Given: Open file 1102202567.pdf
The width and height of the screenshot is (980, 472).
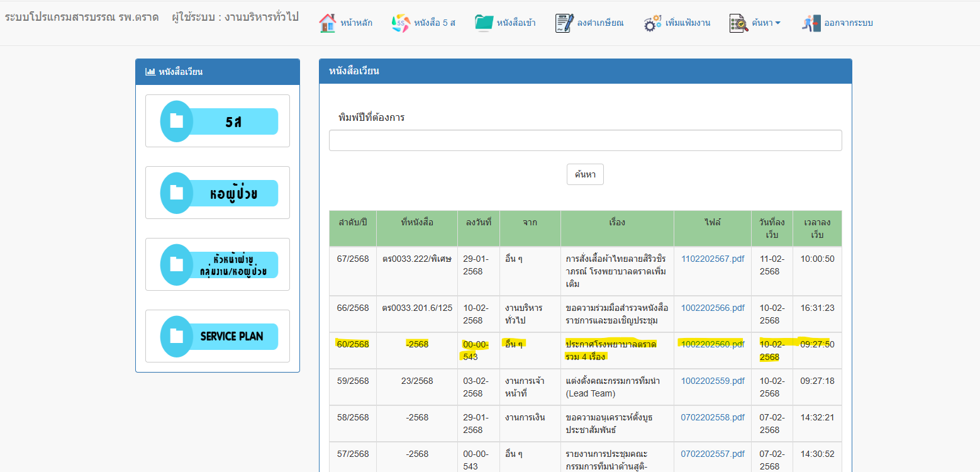Looking at the screenshot, I should 712,259.
